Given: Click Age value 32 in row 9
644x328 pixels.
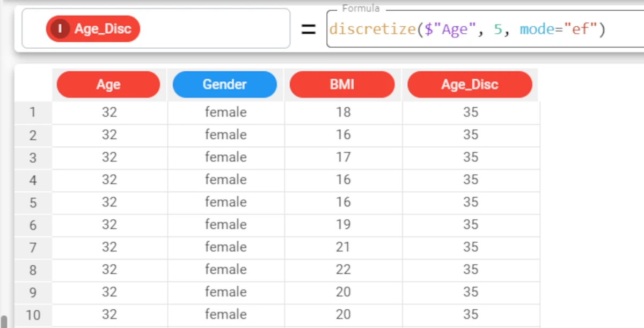Looking at the screenshot, I should (x=109, y=292).
